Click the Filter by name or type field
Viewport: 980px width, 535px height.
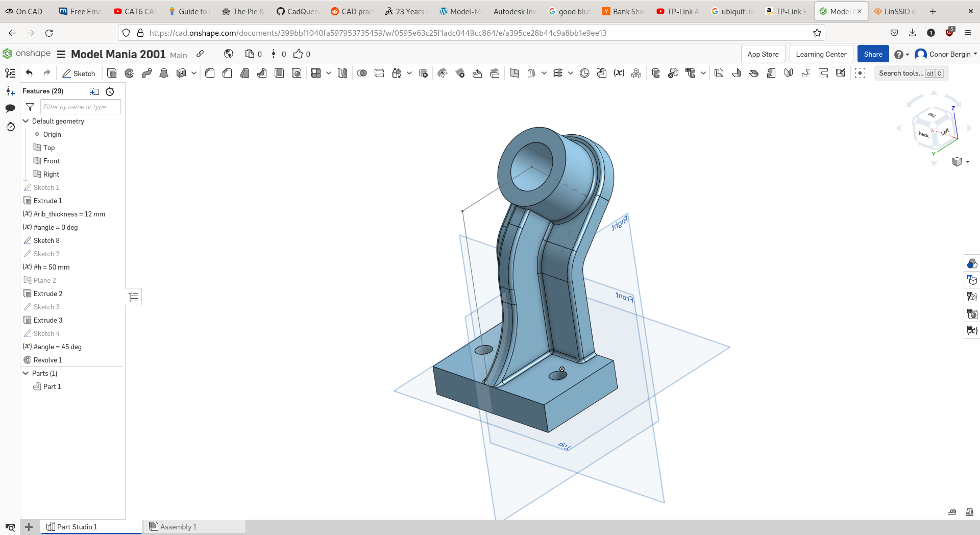coord(80,107)
